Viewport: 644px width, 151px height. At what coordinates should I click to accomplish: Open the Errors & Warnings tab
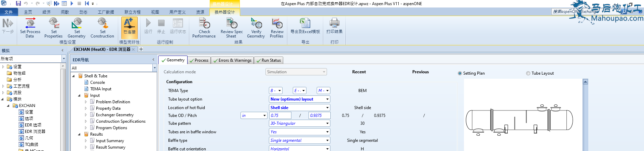pos(232,60)
